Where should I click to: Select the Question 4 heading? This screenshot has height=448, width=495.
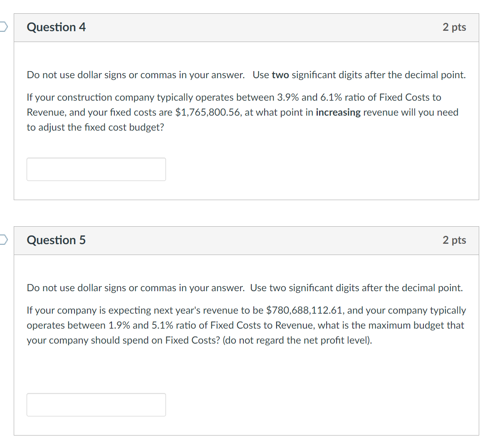point(56,27)
